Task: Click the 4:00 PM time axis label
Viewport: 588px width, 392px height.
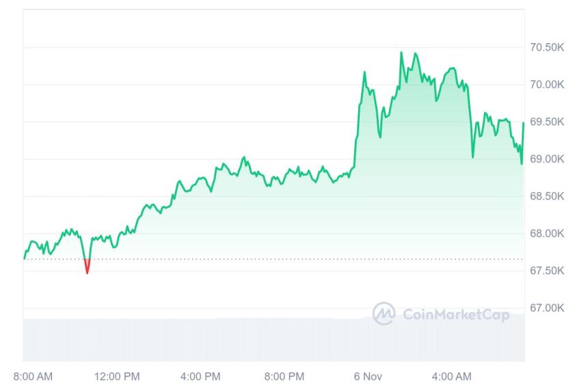Action: [200, 376]
